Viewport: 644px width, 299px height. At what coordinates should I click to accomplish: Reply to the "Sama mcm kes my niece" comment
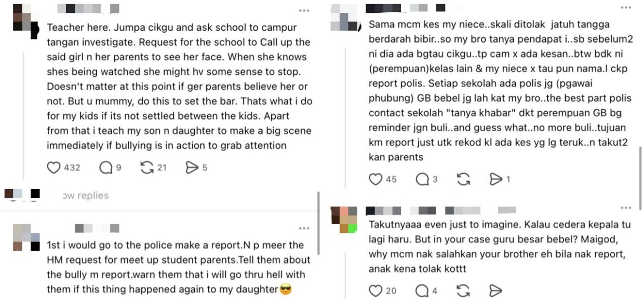[x=422, y=179]
